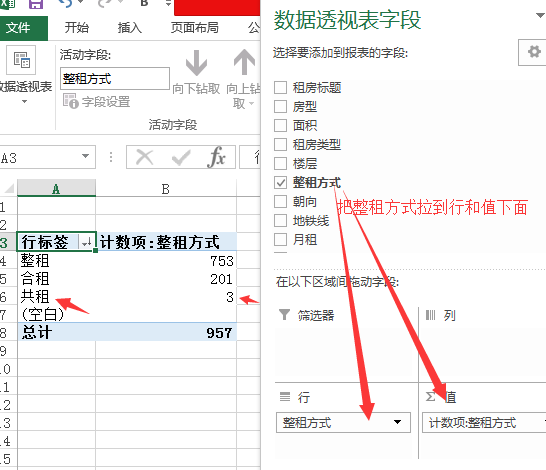The width and height of the screenshot is (546, 470).
Task: Select the 总计 total label cell
Action: (x=56, y=332)
